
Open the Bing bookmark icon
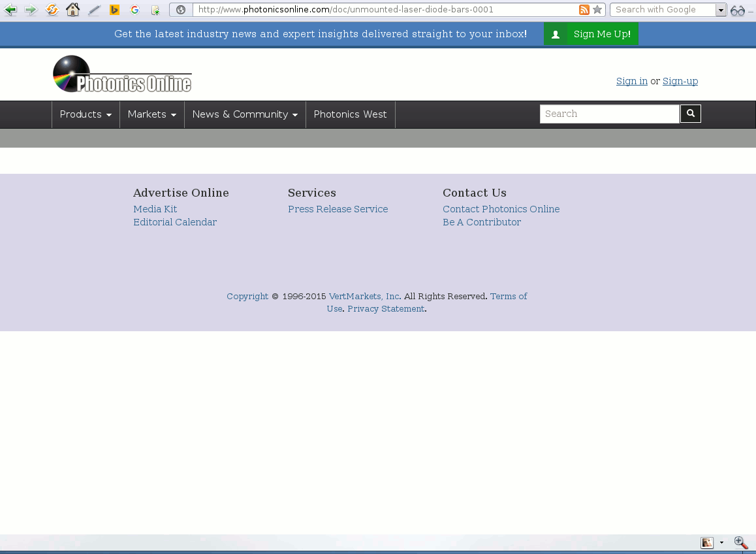coord(114,10)
